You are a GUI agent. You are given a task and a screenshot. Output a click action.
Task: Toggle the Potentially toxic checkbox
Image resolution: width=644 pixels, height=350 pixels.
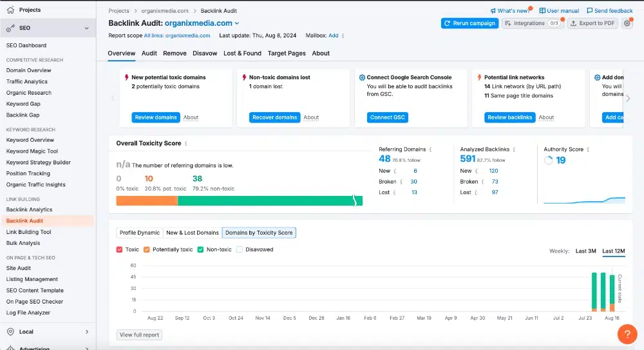[147, 249]
